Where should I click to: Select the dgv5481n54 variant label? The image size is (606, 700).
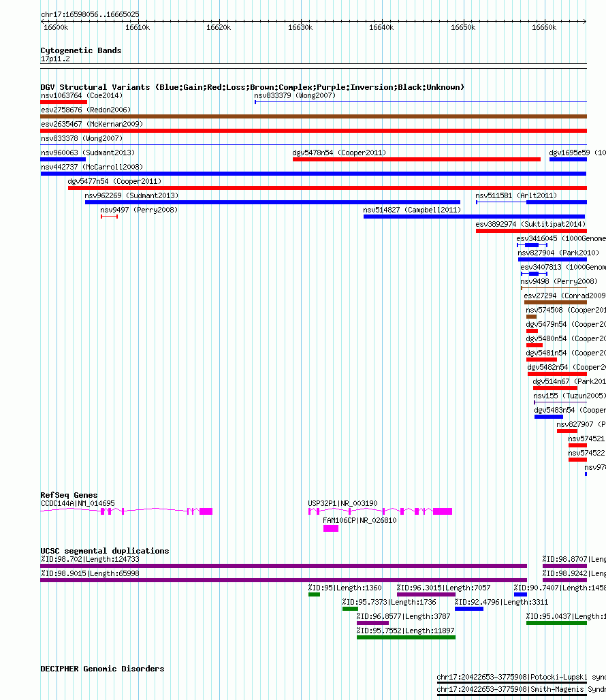coord(566,353)
